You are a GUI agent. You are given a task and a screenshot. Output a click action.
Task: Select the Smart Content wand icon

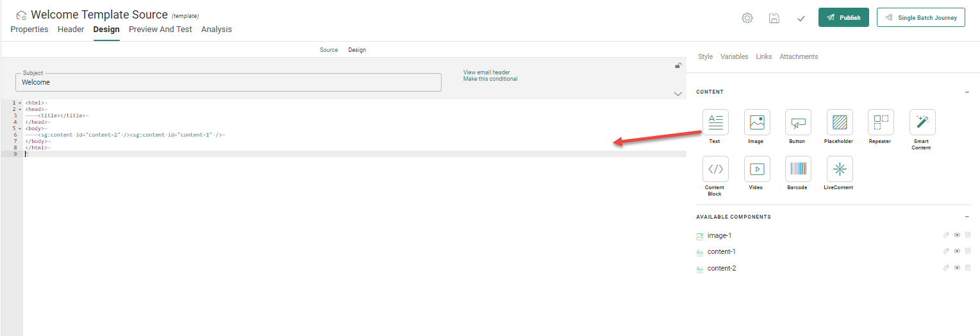[x=922, y=122]
